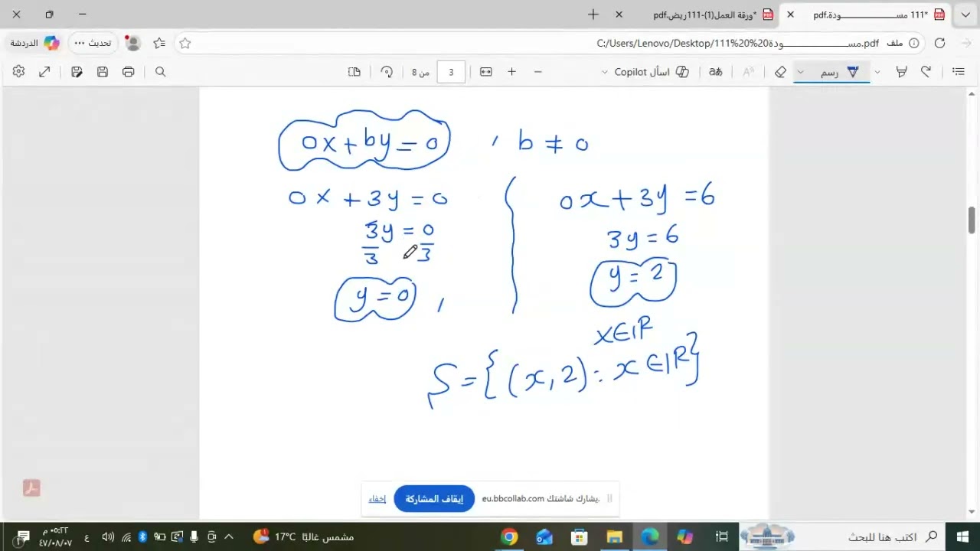Open the find in PDF search
The image size is (980, 551).
(x=161, y=71)
